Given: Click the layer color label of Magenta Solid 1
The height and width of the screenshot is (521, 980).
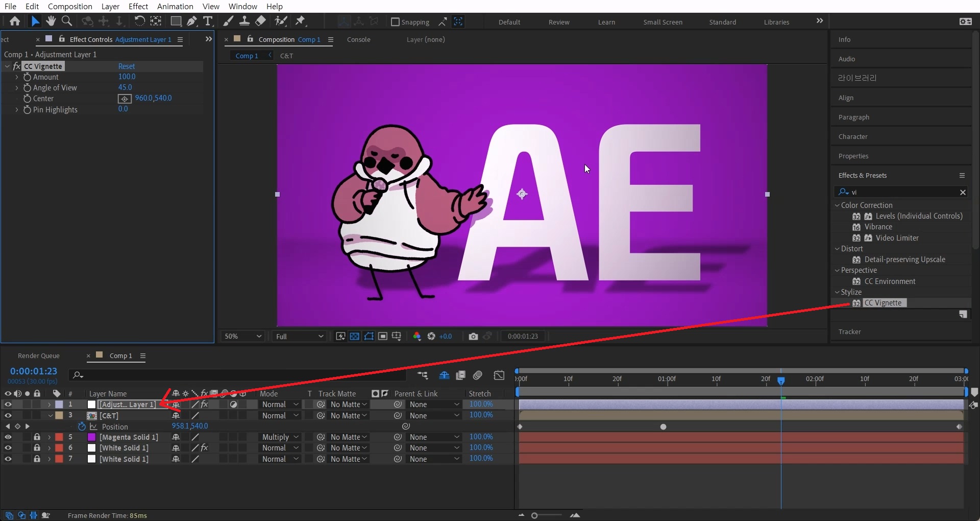Looking at the screenshot, I should (59, 437).
